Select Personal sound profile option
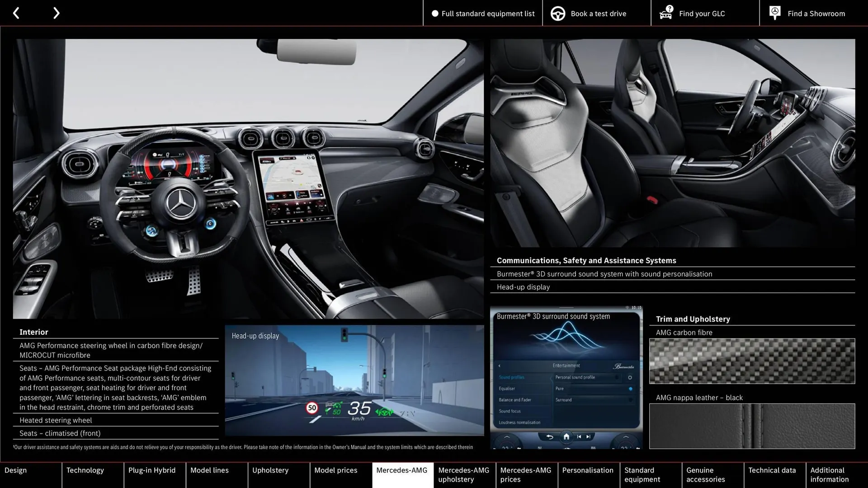The image size is (868, 488). click(575, 377)
